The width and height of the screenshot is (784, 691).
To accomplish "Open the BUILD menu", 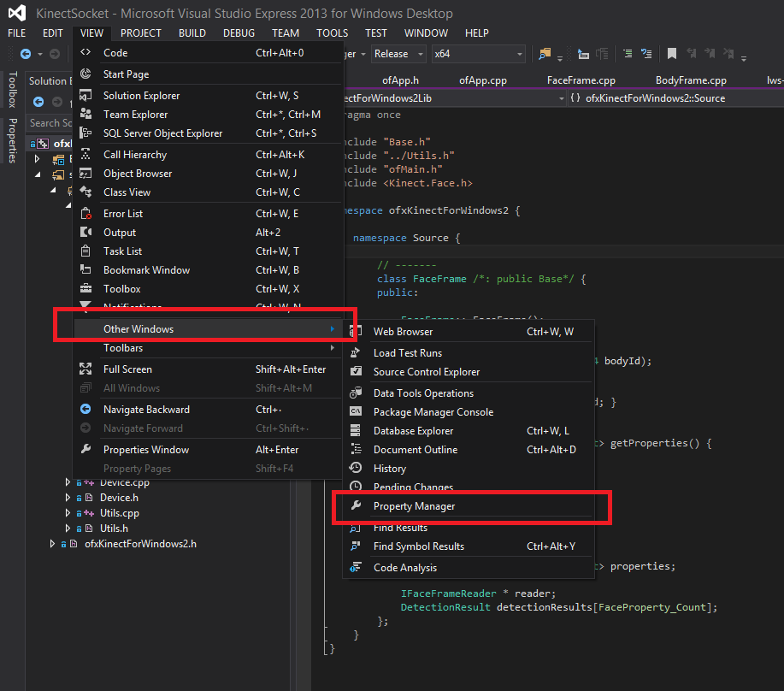I will pyautogui.click(x=192, y=33).
